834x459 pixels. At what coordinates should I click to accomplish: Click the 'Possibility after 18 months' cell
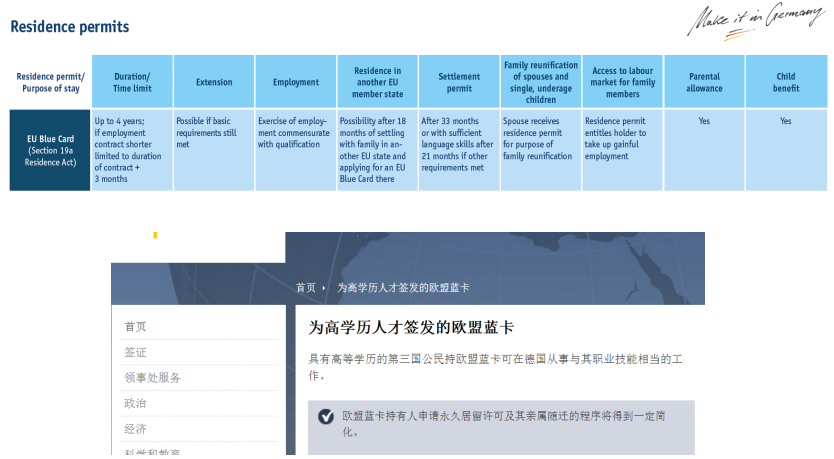(x=378, y=151)
